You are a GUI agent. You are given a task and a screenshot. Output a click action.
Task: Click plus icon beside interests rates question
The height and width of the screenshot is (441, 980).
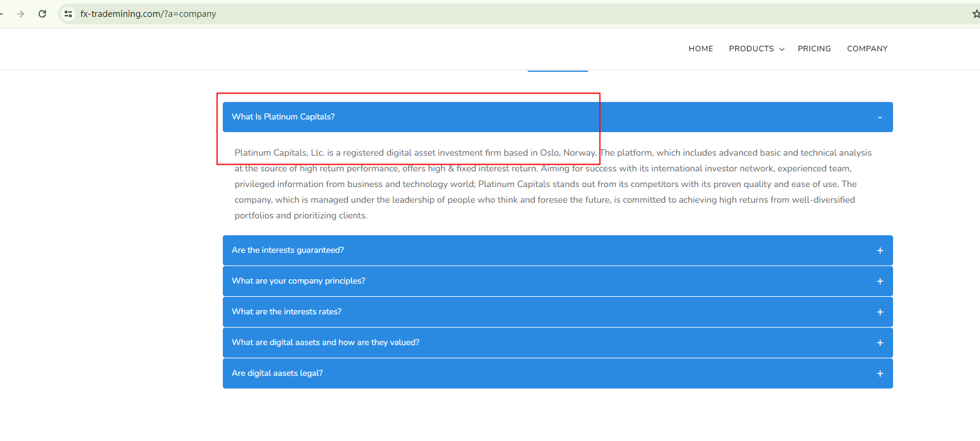(x=880, y=312)
